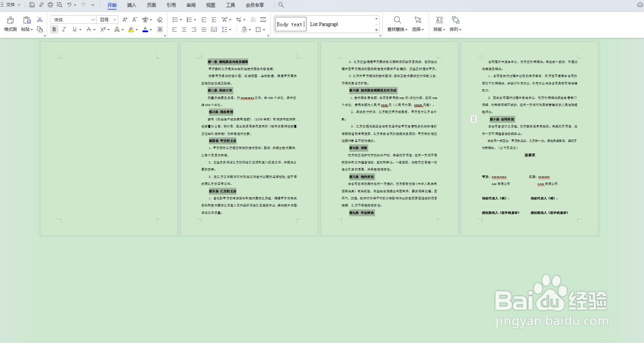Click the 签署页 signature page
Image resolution: width=644 pixels, height=343 pixels.
click(x=530, y=155)
